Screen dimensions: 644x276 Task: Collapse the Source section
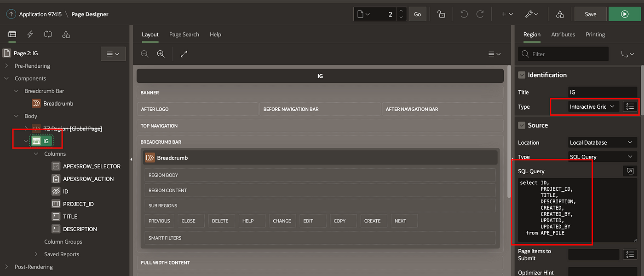tap(522, 125)
